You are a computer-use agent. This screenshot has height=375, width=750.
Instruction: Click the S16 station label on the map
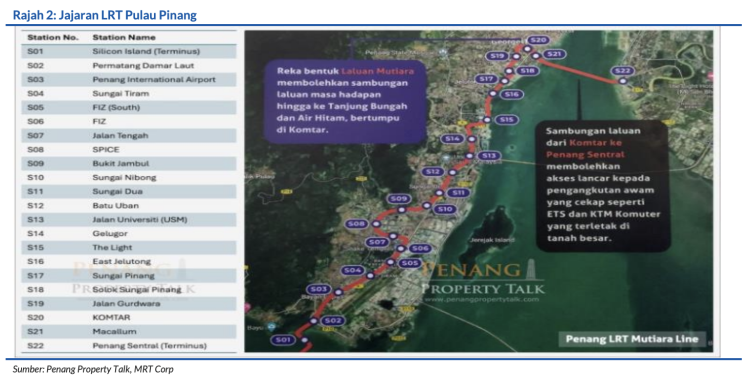(x=511, y=95)
